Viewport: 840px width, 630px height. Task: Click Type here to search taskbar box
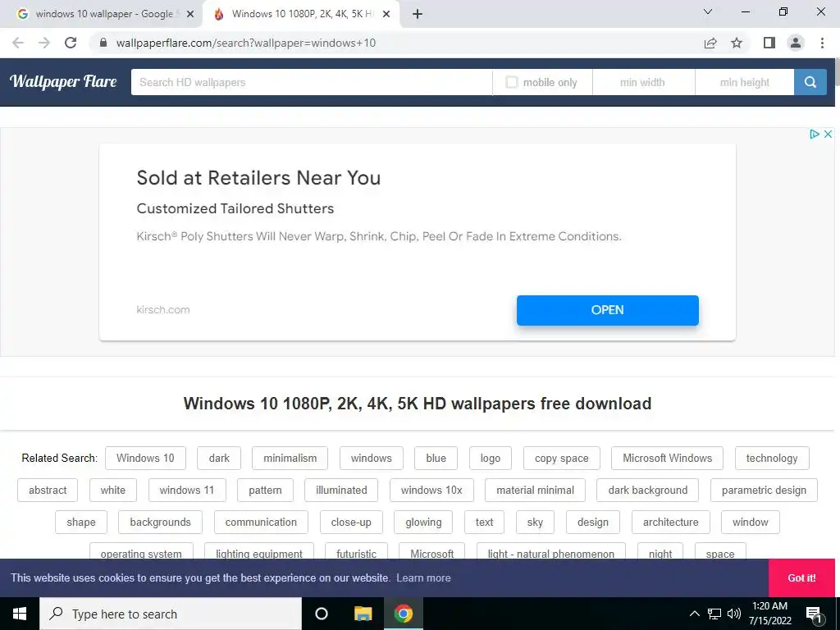click(171, 614)
